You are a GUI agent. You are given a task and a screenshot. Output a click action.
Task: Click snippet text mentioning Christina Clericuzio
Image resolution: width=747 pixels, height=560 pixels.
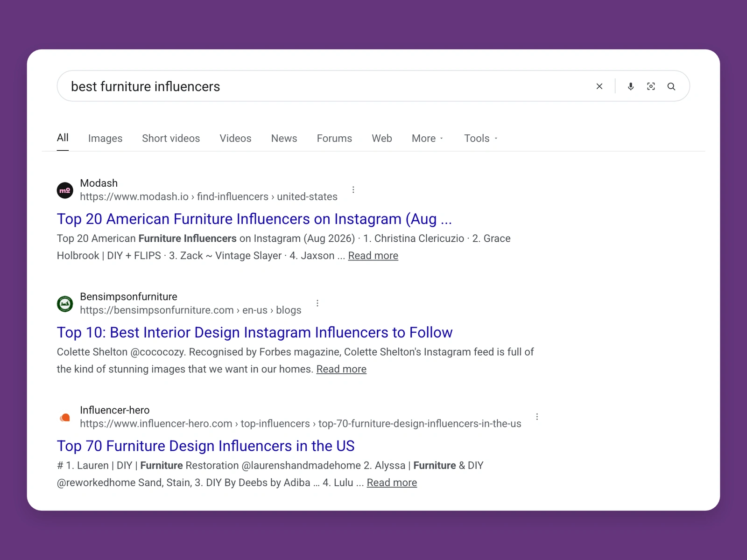click(284, 247)
